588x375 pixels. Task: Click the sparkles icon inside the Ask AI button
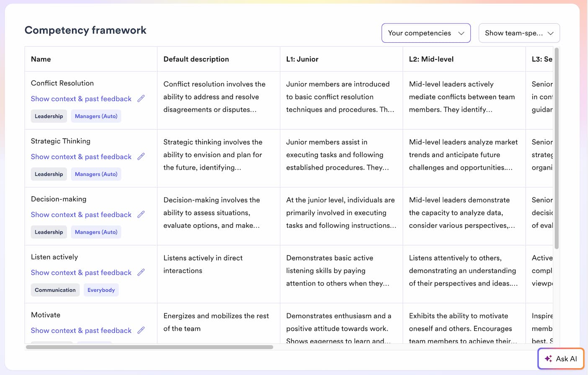(x=548, y=359)
